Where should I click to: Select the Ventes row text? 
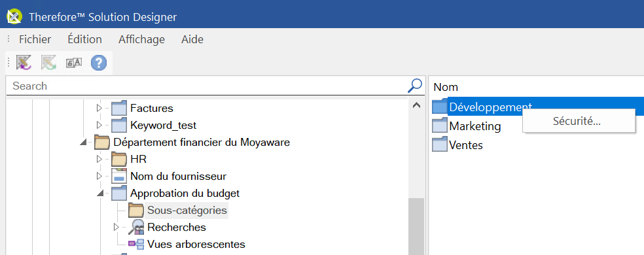(x=466, y=144)
